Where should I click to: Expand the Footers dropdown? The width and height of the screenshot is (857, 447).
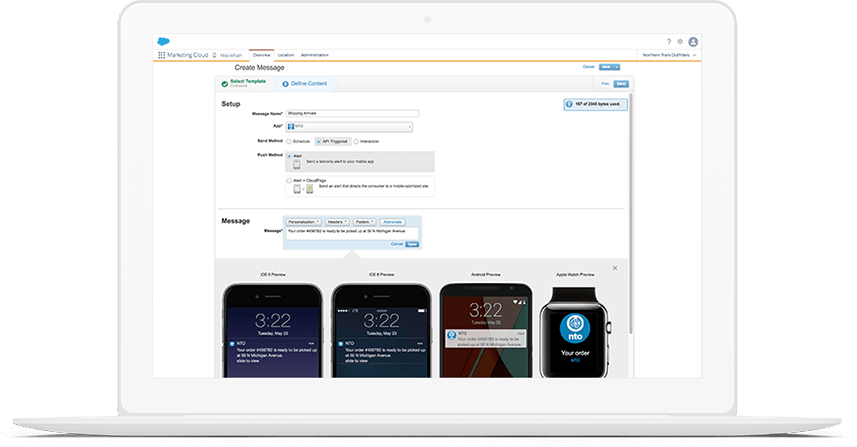coord(365,222)
